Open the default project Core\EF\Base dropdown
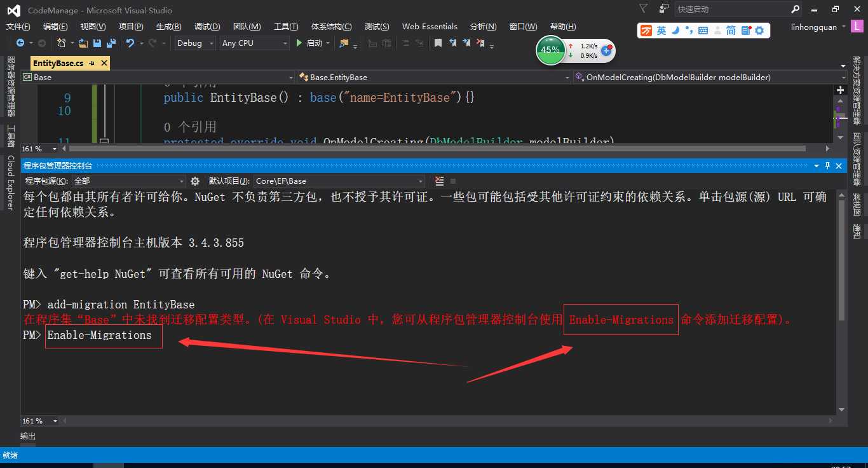Screen dimensions: 868x468 tap(339, 181)
